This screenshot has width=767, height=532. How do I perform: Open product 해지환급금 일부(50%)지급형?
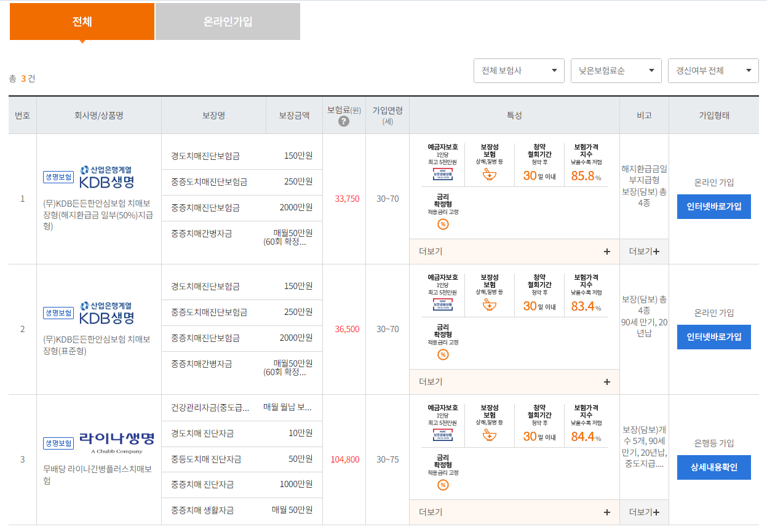click(98, 215)
